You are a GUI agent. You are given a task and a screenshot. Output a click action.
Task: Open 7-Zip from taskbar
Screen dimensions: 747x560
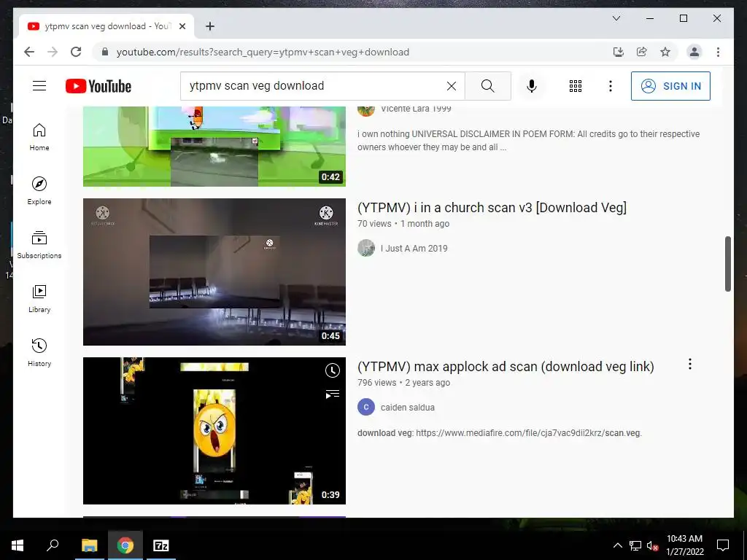160,545
